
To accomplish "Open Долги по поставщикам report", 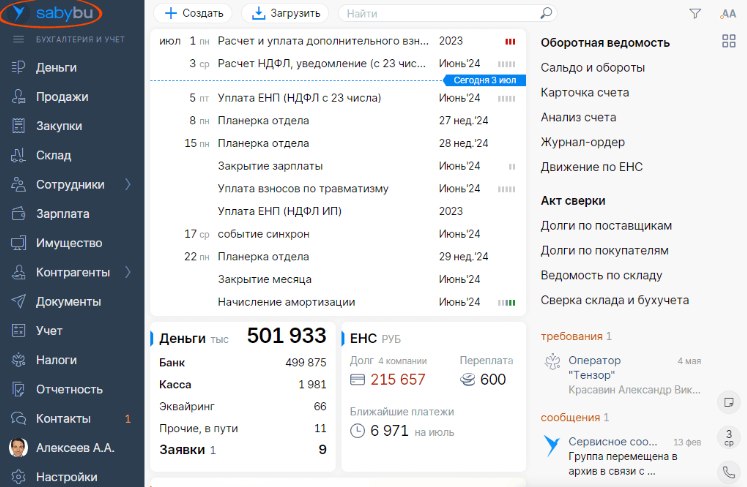I will [606, 226].
